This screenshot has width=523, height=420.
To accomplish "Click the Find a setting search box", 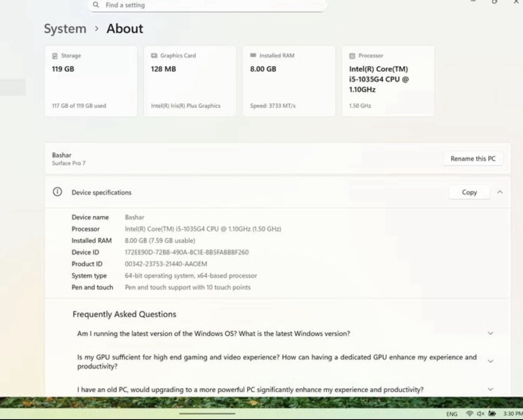I will click(x=207, y=5).
